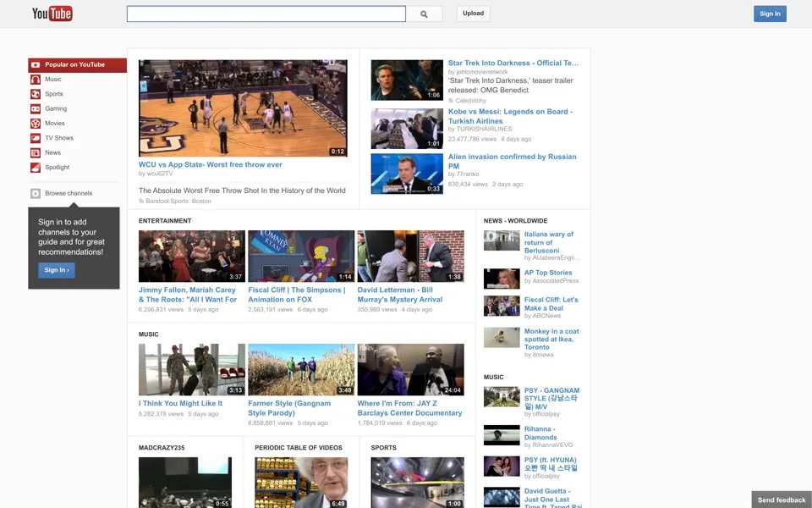
Task: Play the Simpsons Fiscal Cliff thumbnail
Action: (301, 256)
